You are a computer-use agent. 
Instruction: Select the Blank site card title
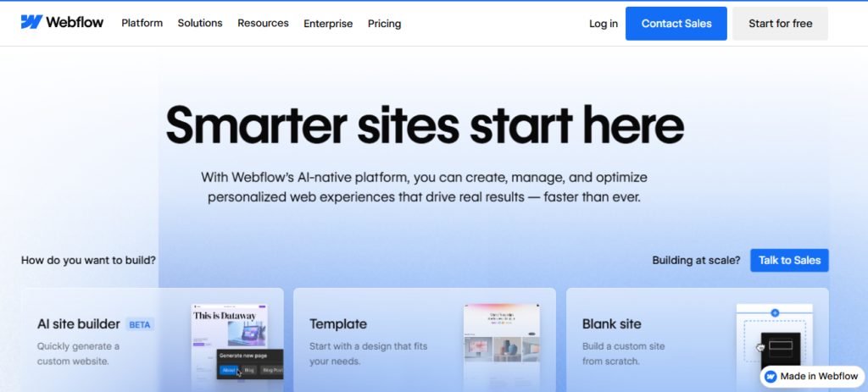pos(612,324)
